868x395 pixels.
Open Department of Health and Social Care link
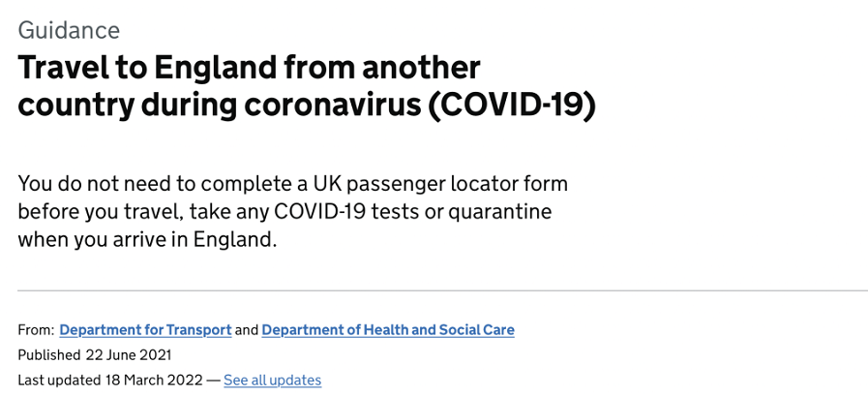(x=388, y=330)
